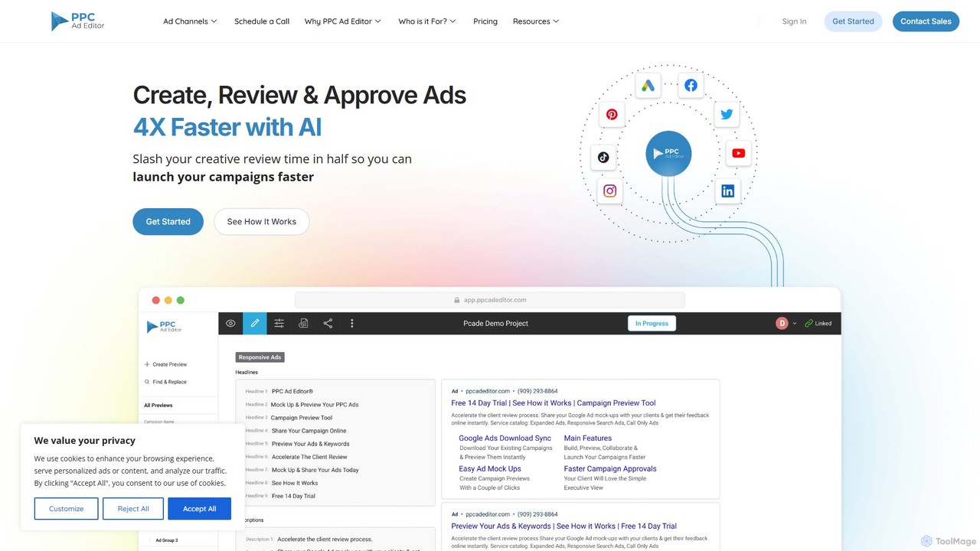Screen dimensions: 980x551
Task: Expand the Who is it For? menu
Action: click(x=427, y=21)
